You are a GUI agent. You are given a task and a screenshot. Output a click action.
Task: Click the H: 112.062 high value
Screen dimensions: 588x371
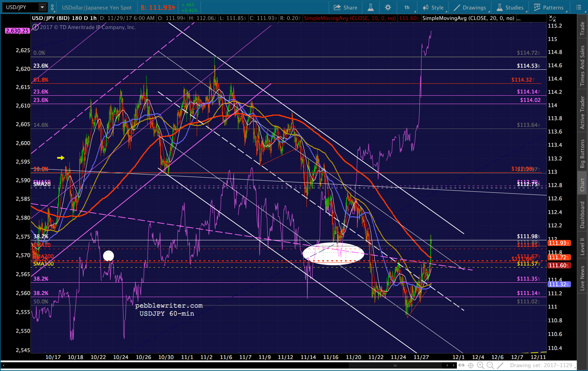[202, 18]
